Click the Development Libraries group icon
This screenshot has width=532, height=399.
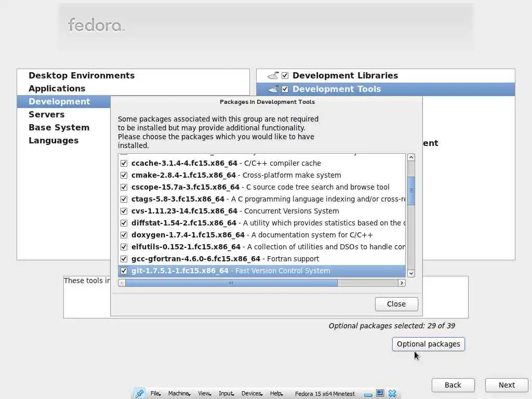pyautogui.click(x=273, y=75)
